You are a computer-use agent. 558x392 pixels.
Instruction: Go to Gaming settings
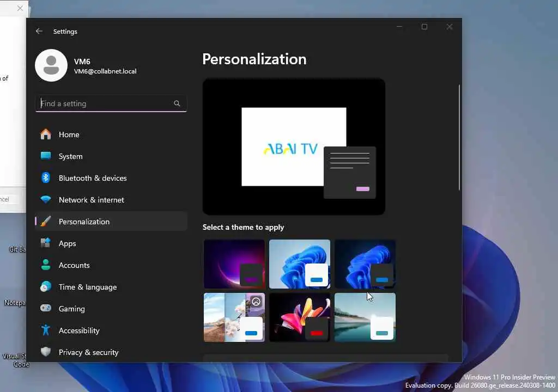coord(111,308)
